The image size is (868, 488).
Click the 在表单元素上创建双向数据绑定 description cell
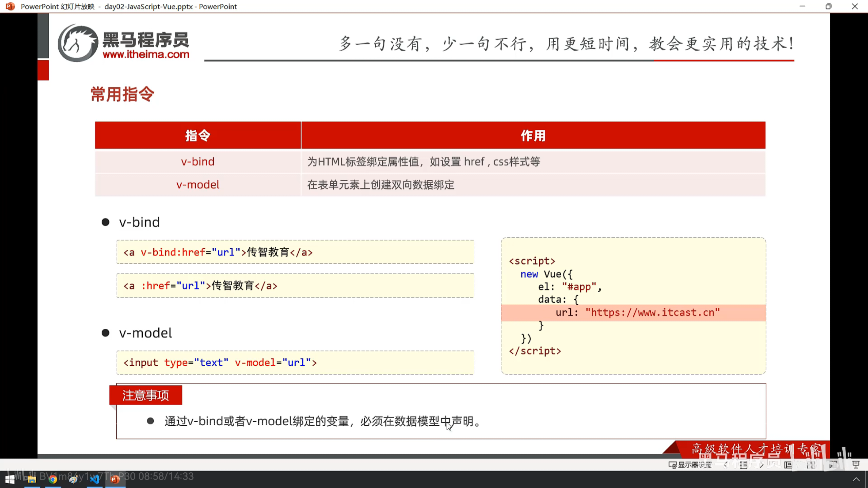pyautogui.click(x=533, y=185)
